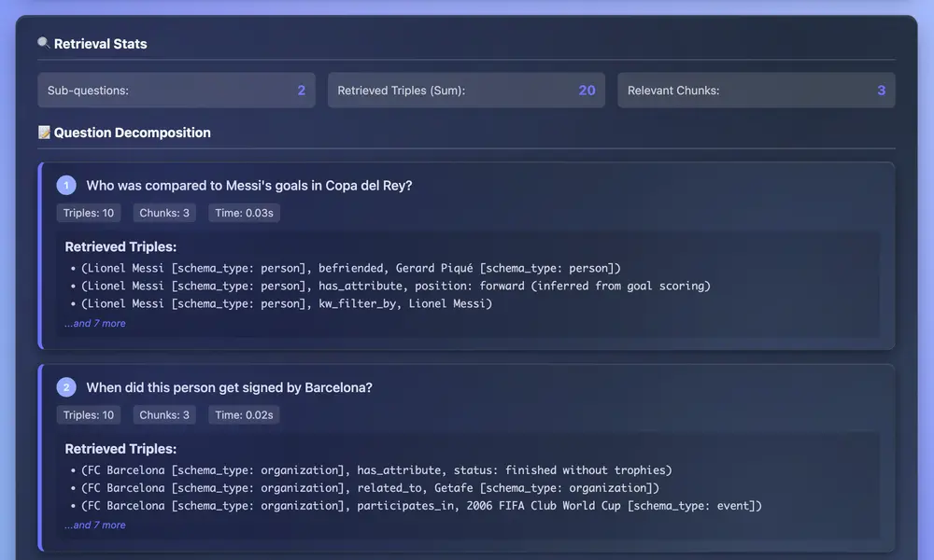Click 'Triples: 10' chip in the Copa del Rey question

(89, 213)
